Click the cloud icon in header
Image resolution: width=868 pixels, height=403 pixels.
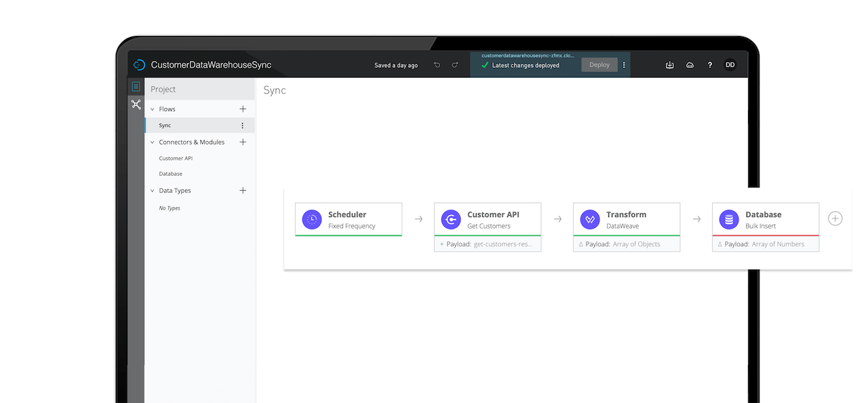pos(690,65)
